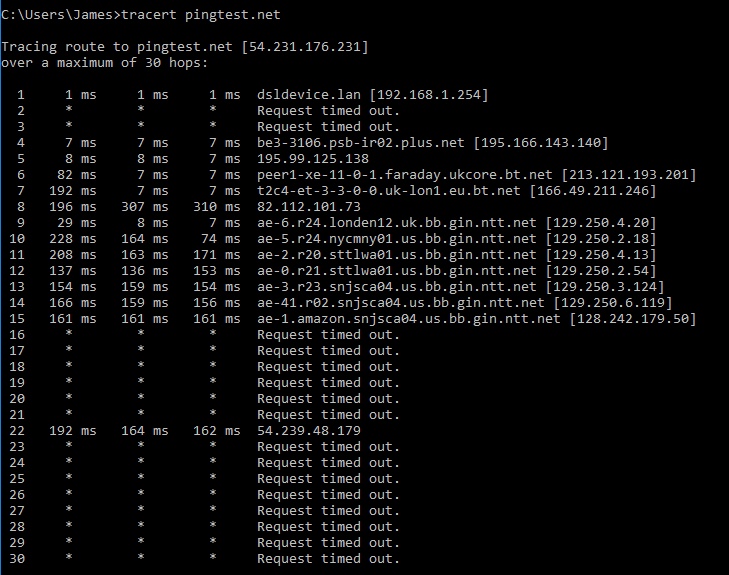
Task: Select IP 129.250.4.13 in hop 11
Action: [x=600, y=255]
